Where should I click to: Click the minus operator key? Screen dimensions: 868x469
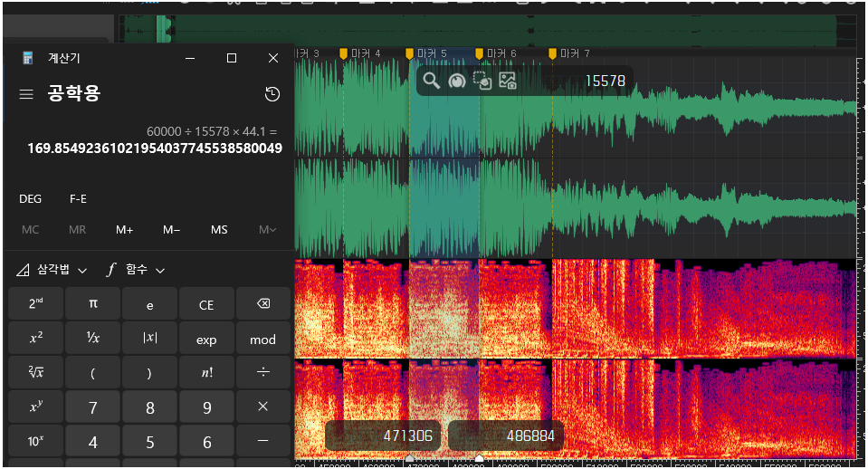click(263, 441)
